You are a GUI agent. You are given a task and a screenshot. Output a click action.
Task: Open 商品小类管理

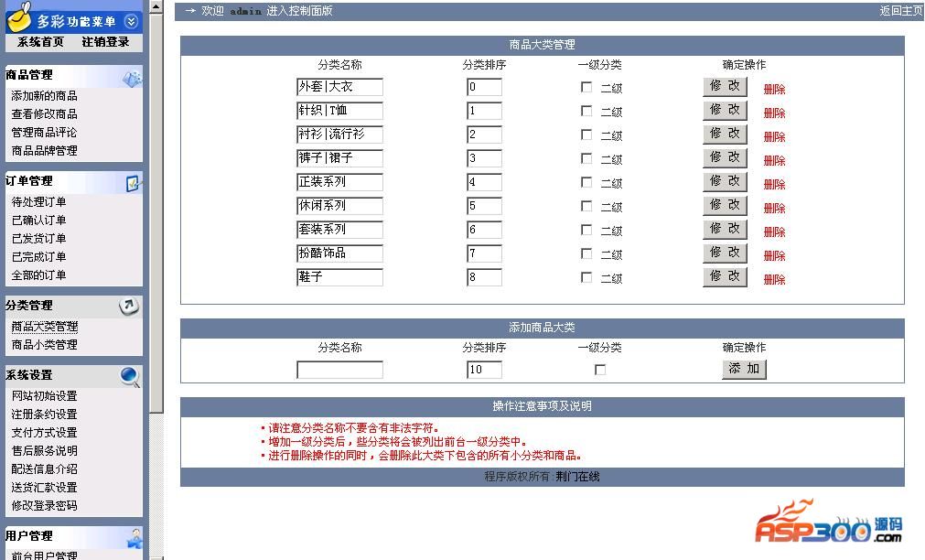(44, 345)
